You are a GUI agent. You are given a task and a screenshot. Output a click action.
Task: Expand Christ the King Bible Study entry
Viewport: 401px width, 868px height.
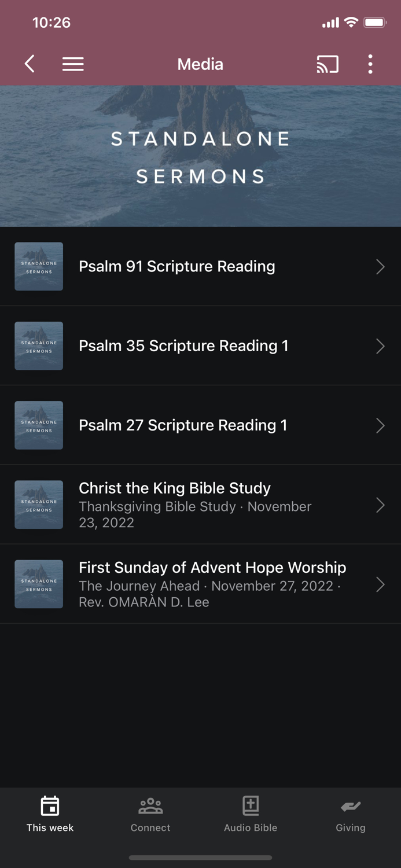click(380, 505)
